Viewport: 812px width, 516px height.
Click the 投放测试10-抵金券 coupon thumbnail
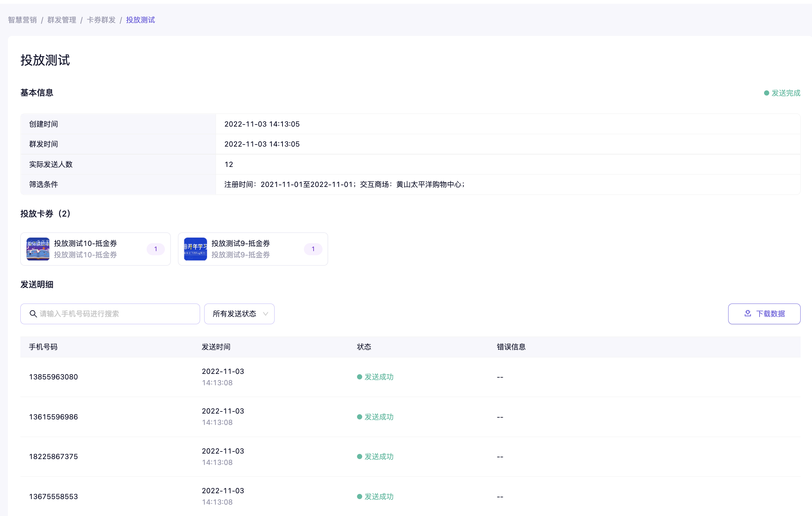point(38,249)
